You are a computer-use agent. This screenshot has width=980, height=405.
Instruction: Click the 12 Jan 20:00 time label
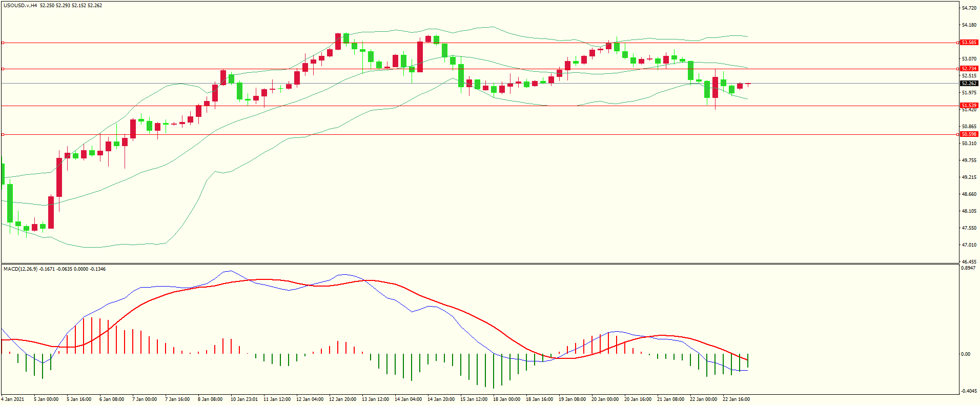point(342,399)
